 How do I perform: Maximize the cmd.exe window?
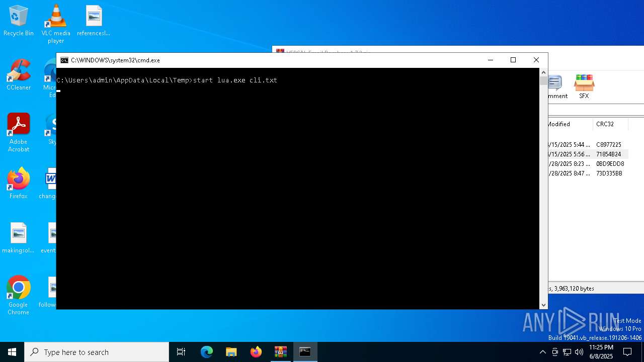(513, 60)
